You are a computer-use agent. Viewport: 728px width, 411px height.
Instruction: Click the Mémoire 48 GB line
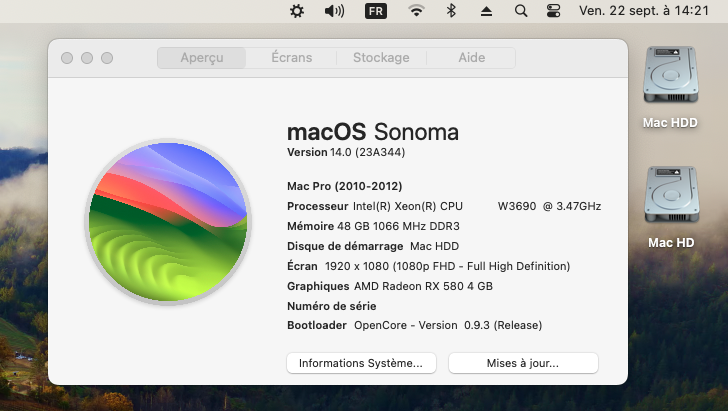pos(373,226)
